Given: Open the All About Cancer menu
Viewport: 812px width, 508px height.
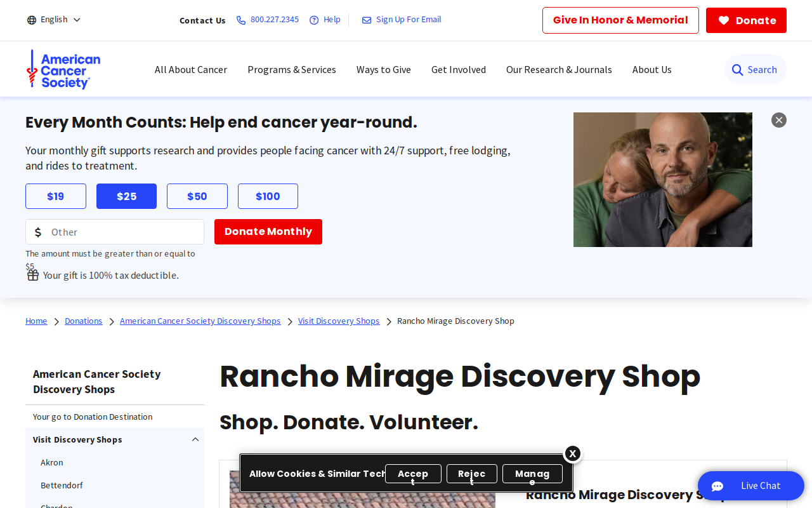Looking at the screenshot, I should click(x=191, y=69).
